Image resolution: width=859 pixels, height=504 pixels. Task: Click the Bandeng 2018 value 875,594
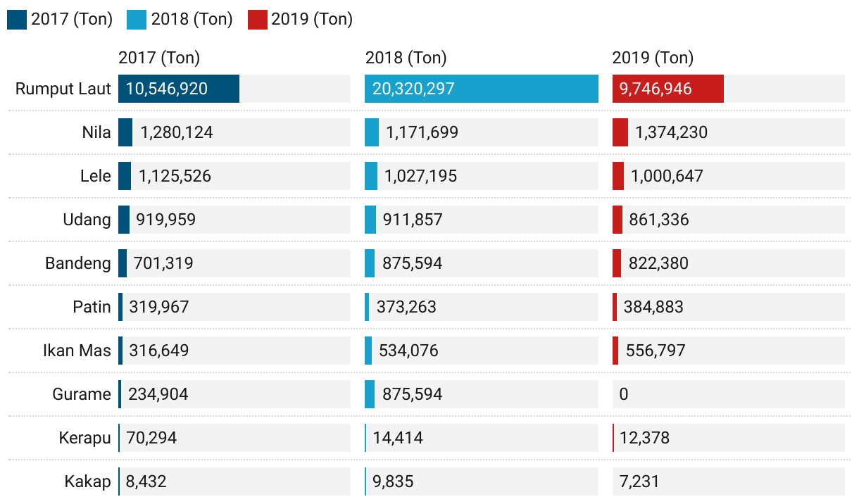pyautogui.click(x=413, y=263)
